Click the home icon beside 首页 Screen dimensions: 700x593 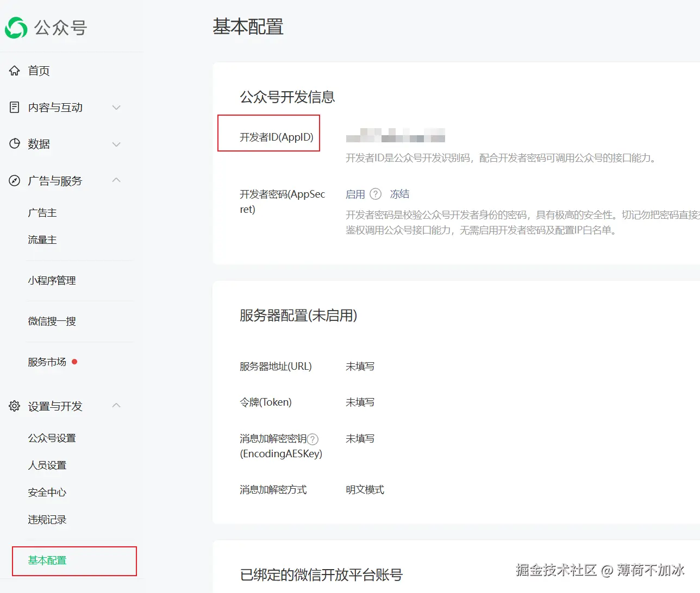pyautogui.click(x=15, y=71)
